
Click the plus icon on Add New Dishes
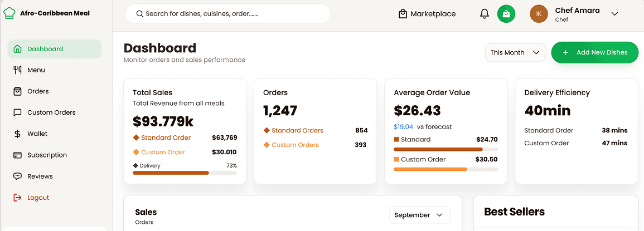pos(565,52)
